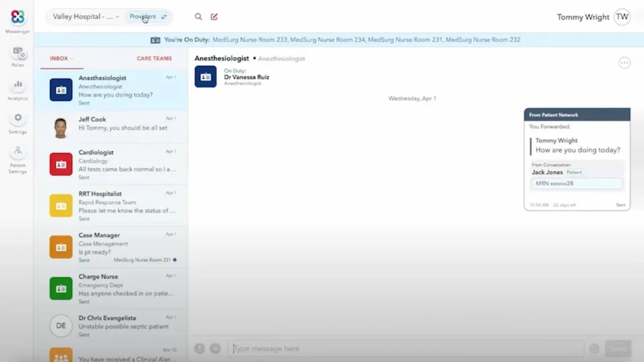Toggle the Providers network switch
The height and width of the screenshot is (362, 644).
(148, 17)
